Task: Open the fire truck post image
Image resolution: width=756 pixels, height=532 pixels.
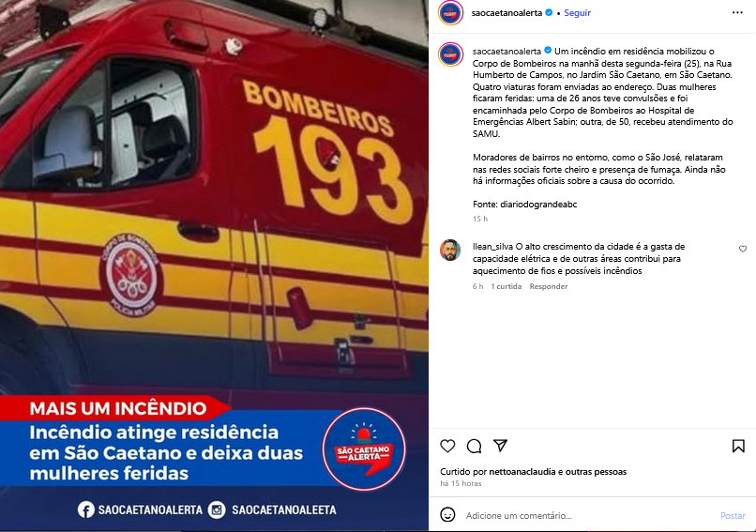Action: pos(214,266)
